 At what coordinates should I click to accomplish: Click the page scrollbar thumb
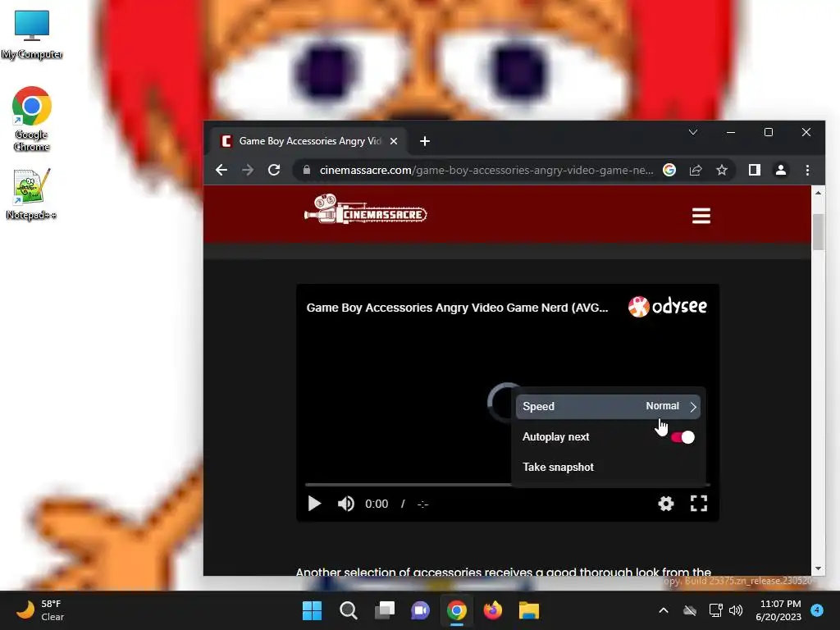[818, 232]
